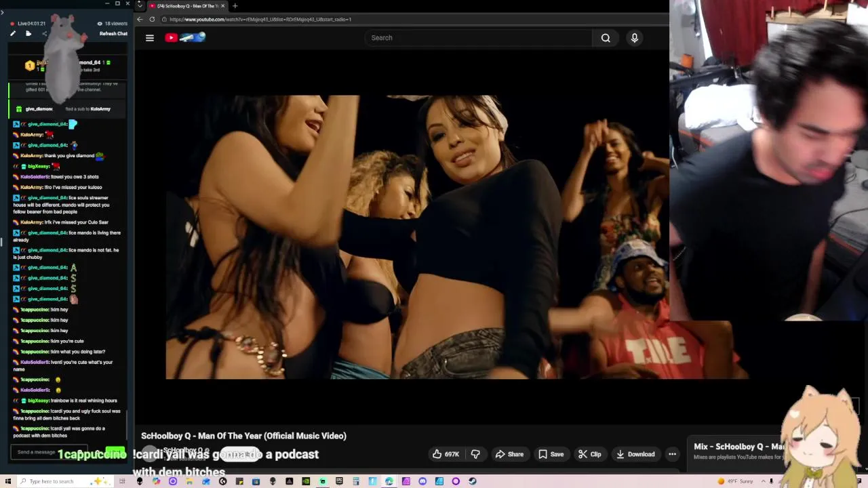This screenshot has width=868, height=488.
Task: Dislike the video
Action: coord(475,454)
